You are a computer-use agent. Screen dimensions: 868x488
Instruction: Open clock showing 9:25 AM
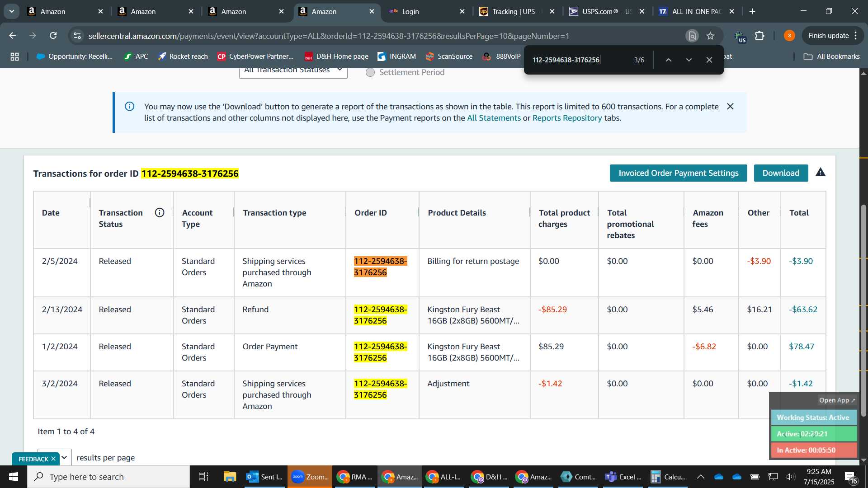click(x=819, y=477)
